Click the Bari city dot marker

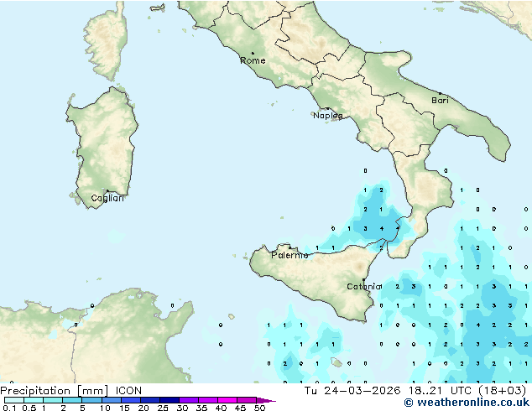tap(440, 93)
